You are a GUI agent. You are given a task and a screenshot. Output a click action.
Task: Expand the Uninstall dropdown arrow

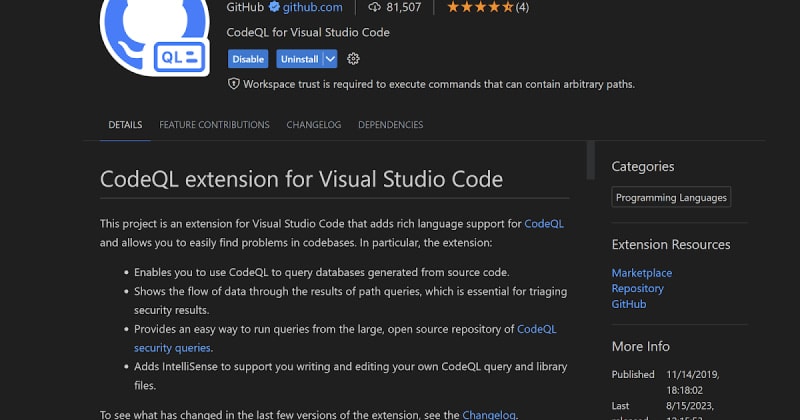click(331, 59)
